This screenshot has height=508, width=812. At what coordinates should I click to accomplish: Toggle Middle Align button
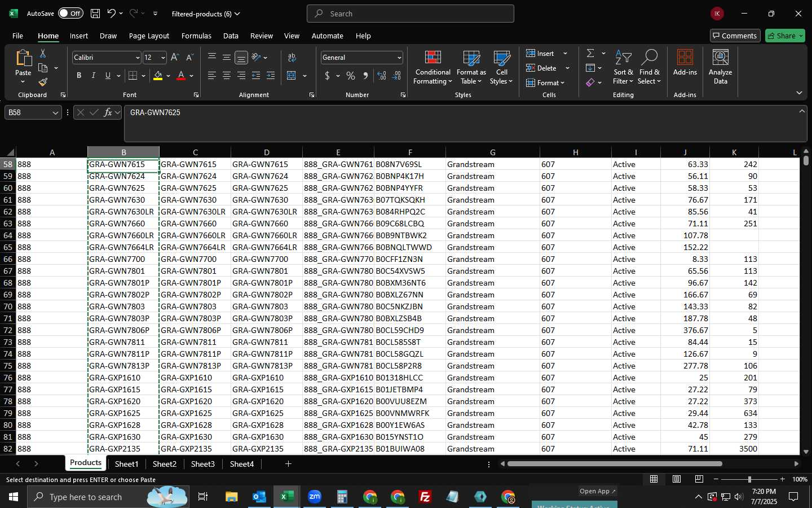[x=227, y=58]
